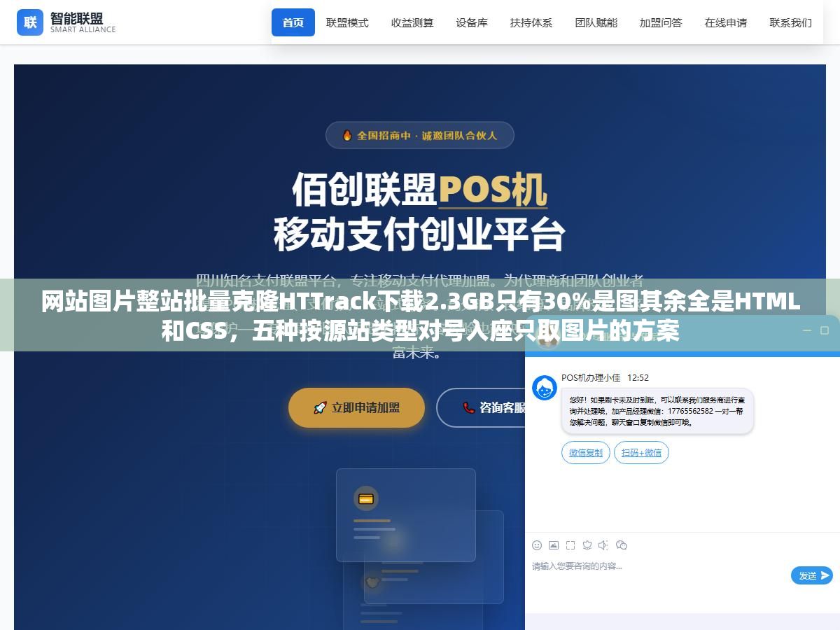Click the POS机办理小佳 agent name
840x630 pixels.
(x=591, y=377)
